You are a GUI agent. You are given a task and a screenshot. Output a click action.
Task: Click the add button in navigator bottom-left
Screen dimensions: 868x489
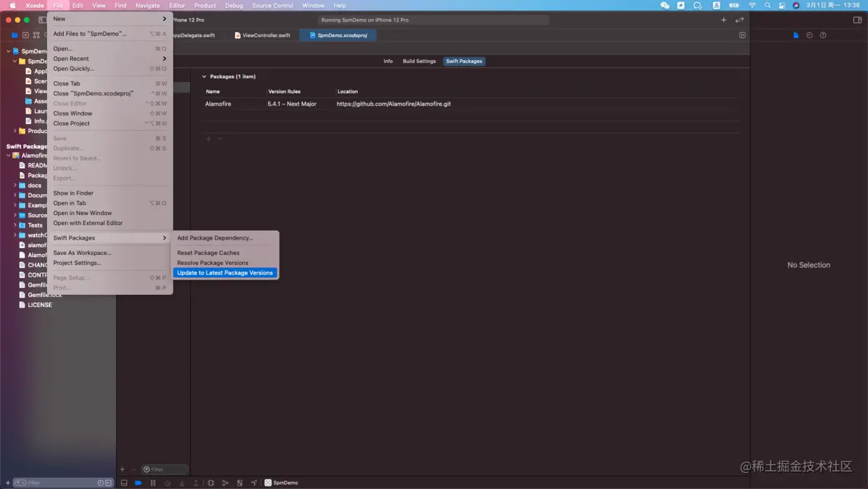click(x=8, y=483)
